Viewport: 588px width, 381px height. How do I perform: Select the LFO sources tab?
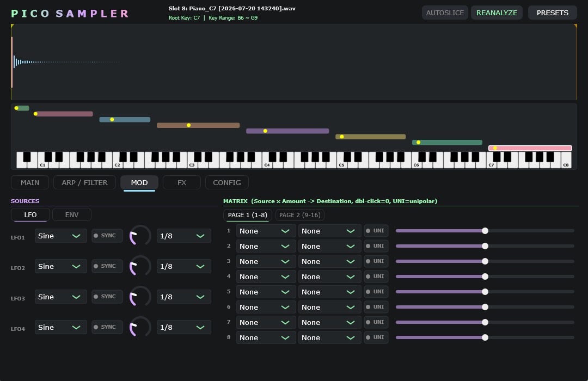pos(30,214)
